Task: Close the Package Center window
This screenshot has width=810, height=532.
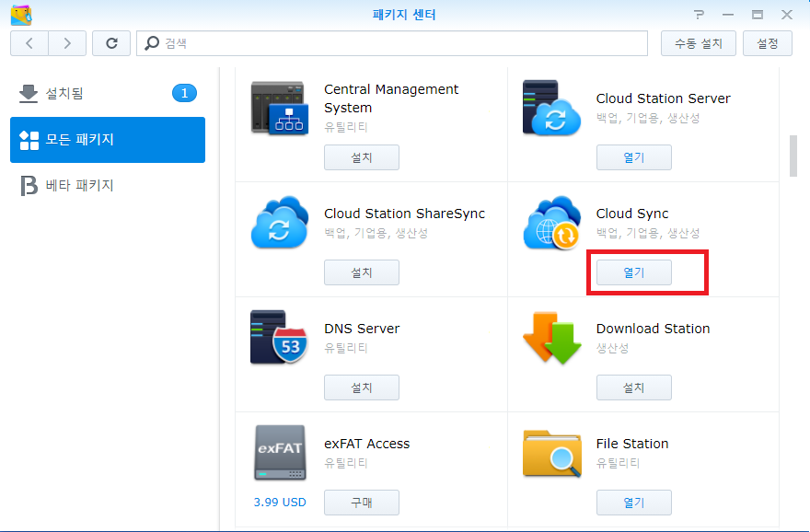Action: [x=787, y=15]
